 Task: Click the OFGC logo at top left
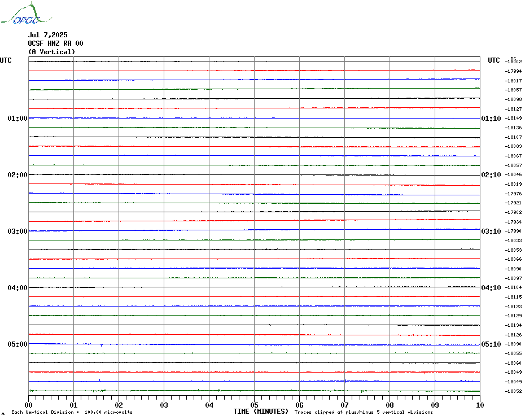click(26, 14)
